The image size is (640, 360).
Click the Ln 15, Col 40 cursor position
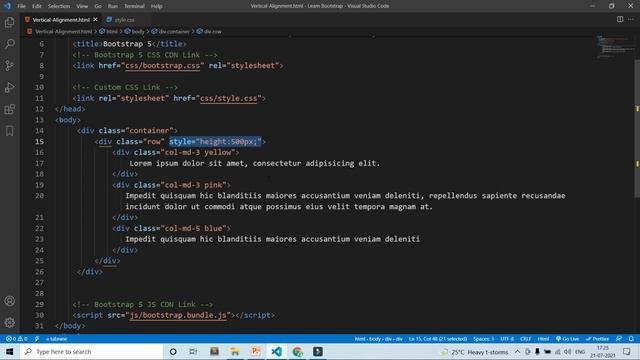[438, 339]
